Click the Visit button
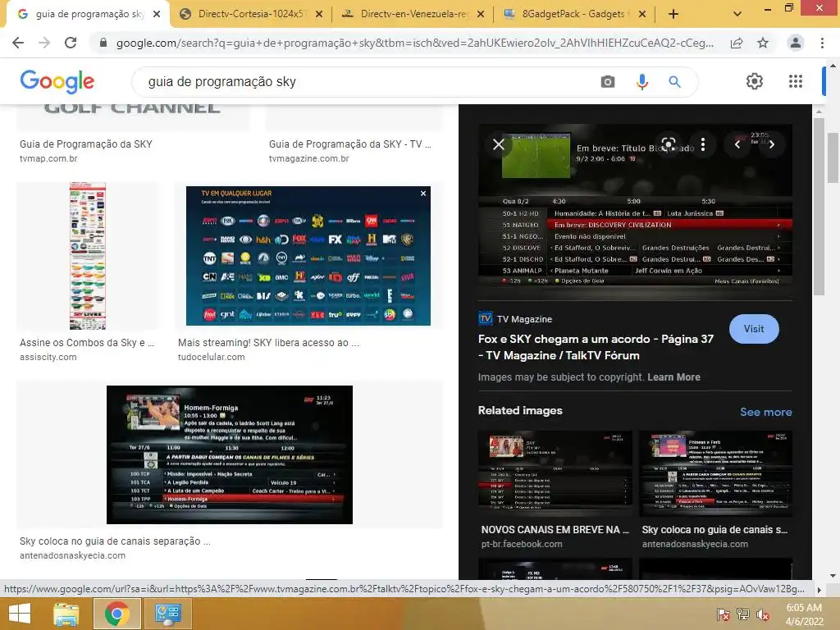This screenshot has width=840, height=630. pyautogui.click(x=754, y=329)
